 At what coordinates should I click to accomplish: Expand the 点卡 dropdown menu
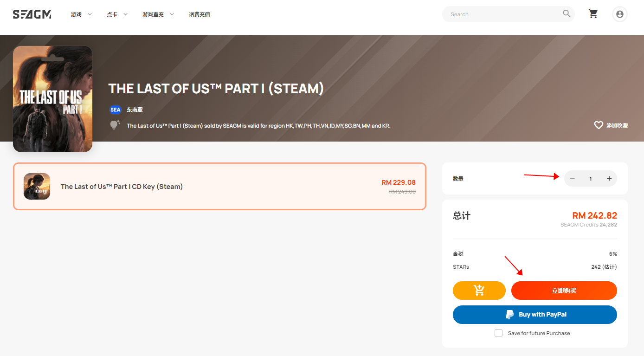pos(117,14)
